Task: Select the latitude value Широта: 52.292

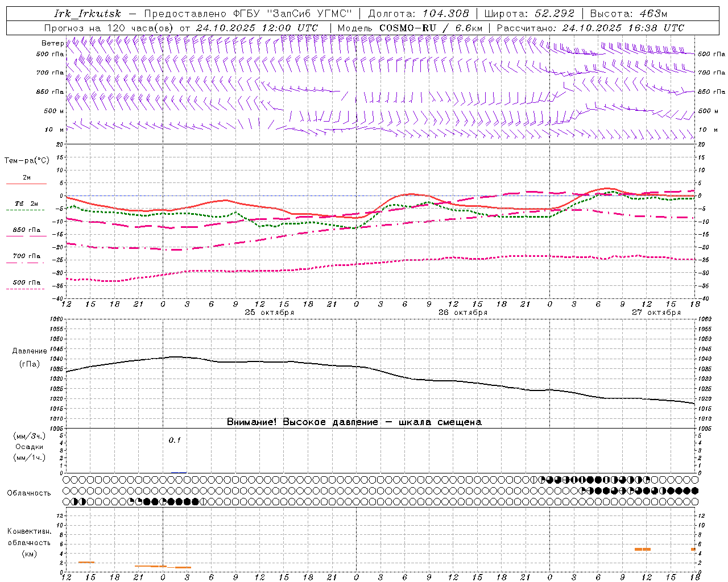Action: pos(530,14)
